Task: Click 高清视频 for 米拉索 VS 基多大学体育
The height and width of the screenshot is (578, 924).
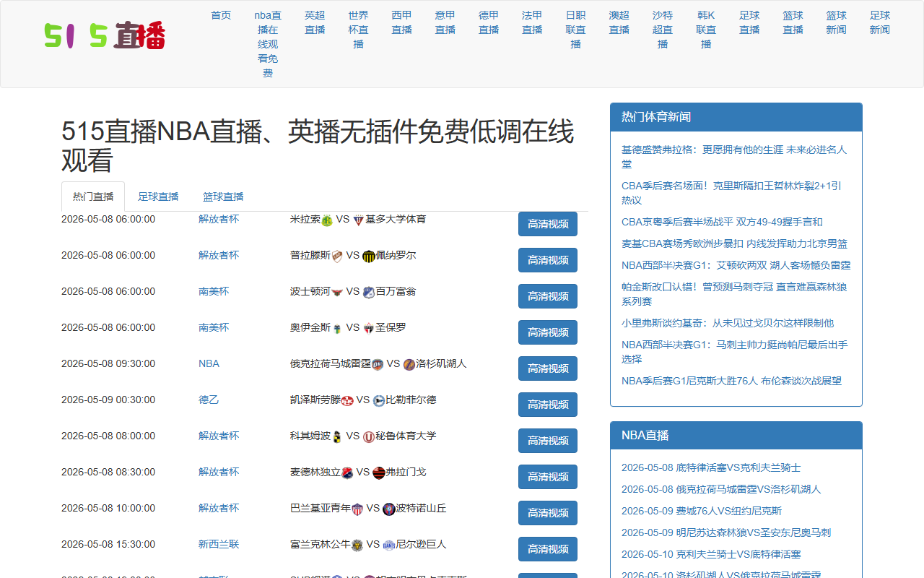Action: 548,224
